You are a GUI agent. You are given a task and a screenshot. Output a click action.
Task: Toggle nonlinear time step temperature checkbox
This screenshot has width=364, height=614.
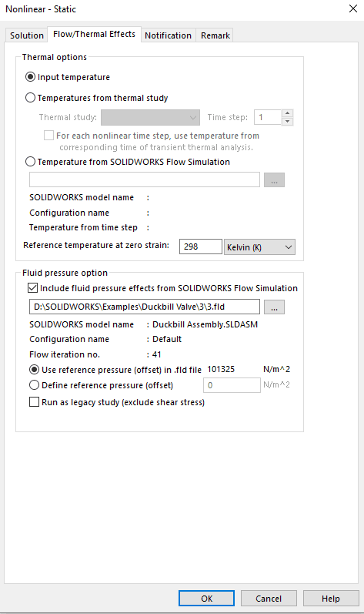(x=49, y=136)
